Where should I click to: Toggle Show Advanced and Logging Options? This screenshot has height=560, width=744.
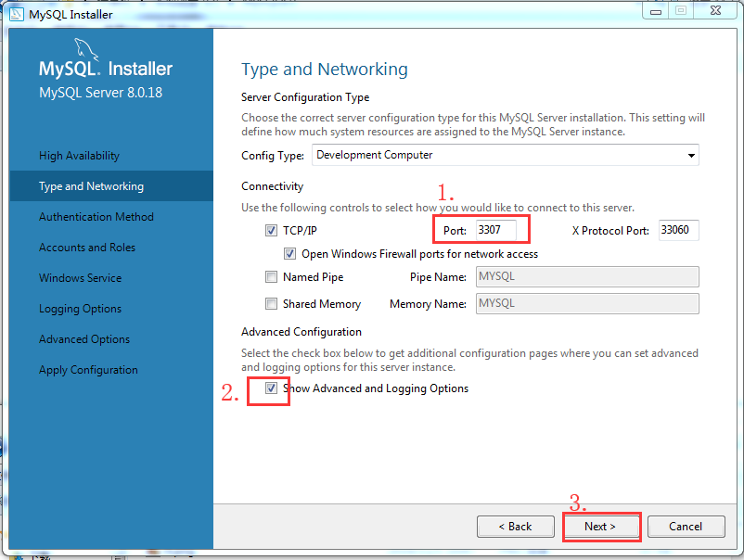coord(269,389)
